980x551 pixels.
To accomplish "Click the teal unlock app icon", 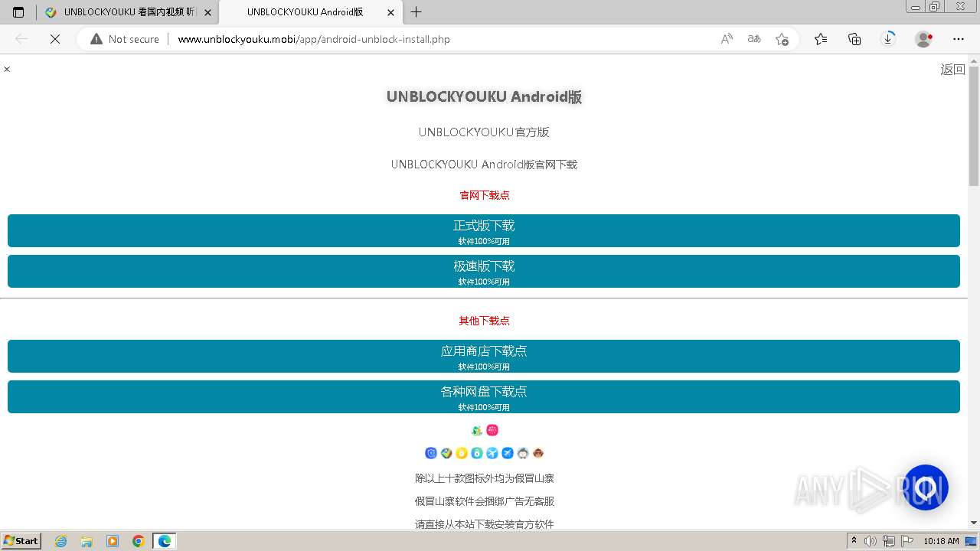I will pyautogui.click(x=477, y=453).
